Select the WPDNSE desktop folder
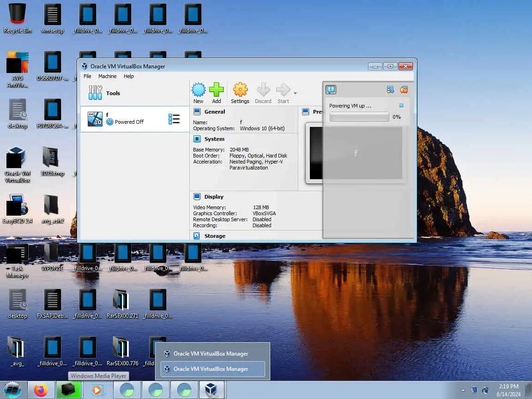 click(x=52, y=256)
